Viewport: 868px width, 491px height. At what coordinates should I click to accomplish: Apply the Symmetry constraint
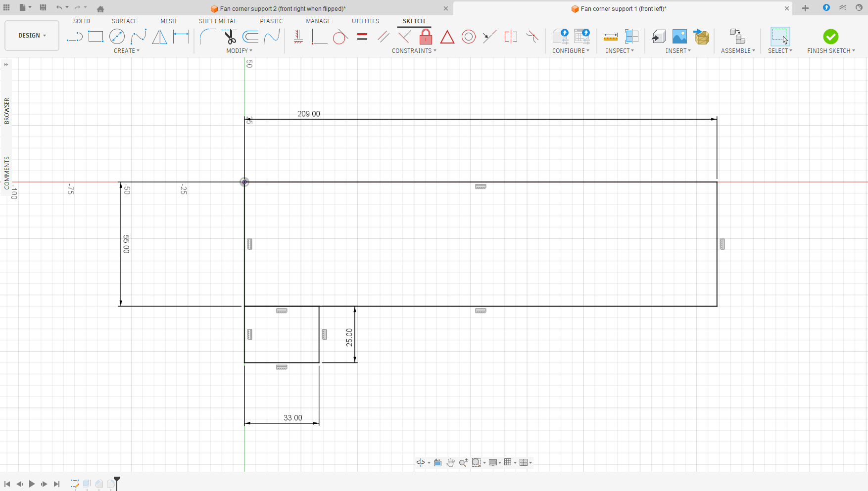point(511,37)
